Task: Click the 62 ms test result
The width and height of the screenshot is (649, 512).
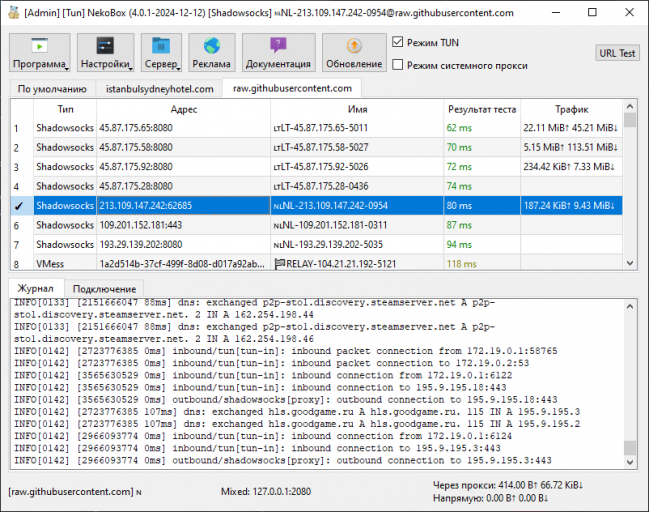Action: pos(459,128)
